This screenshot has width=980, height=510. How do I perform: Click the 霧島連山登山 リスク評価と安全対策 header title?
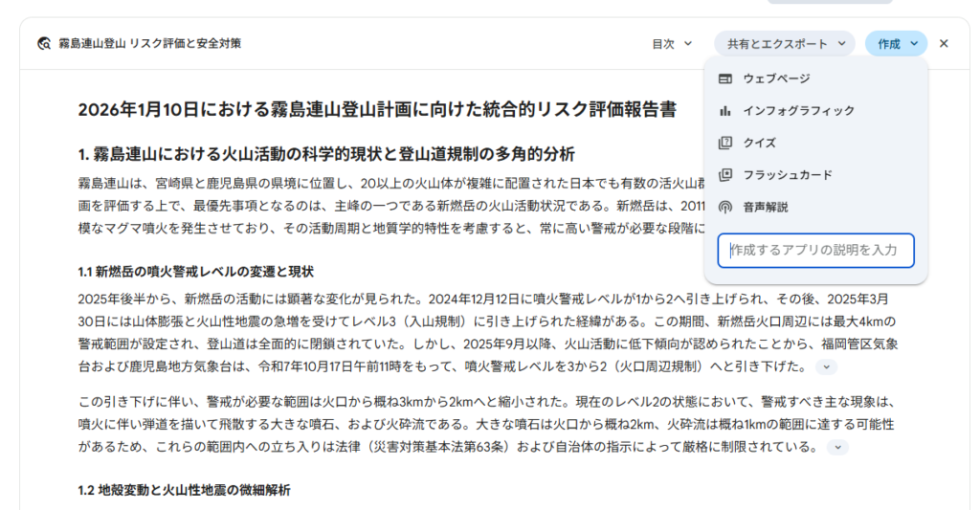149,44
